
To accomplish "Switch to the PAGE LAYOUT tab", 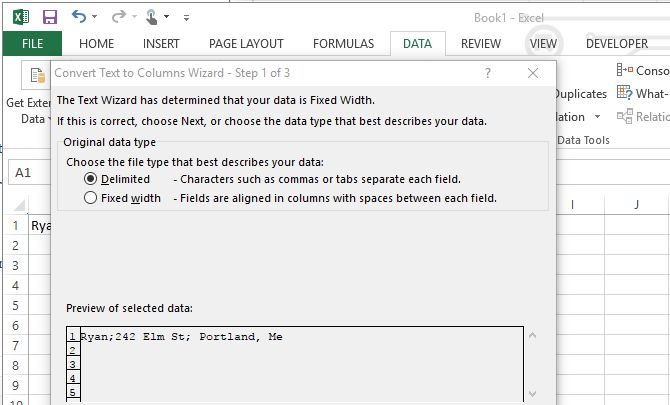I will coord(246,44).
